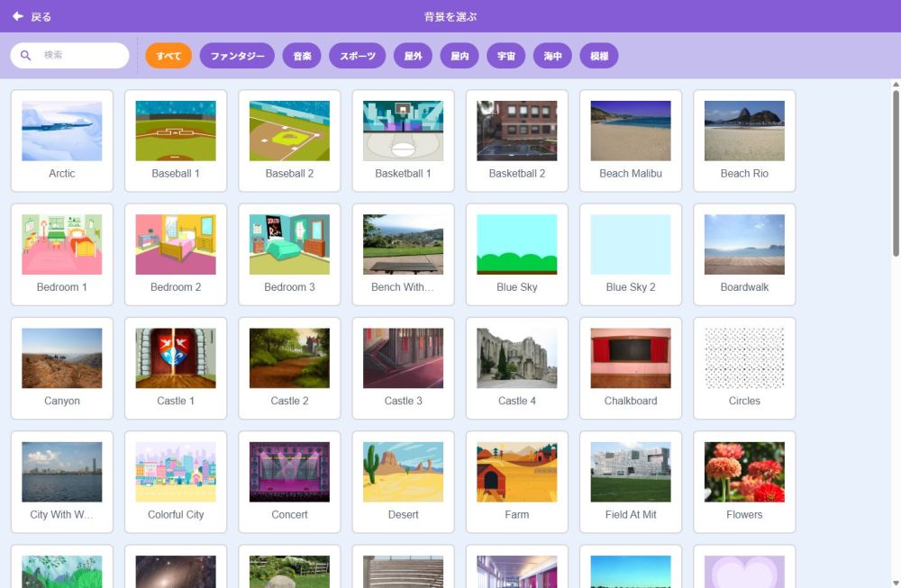Choose the Beach Malibu backdrop

[x=631, y=140]
